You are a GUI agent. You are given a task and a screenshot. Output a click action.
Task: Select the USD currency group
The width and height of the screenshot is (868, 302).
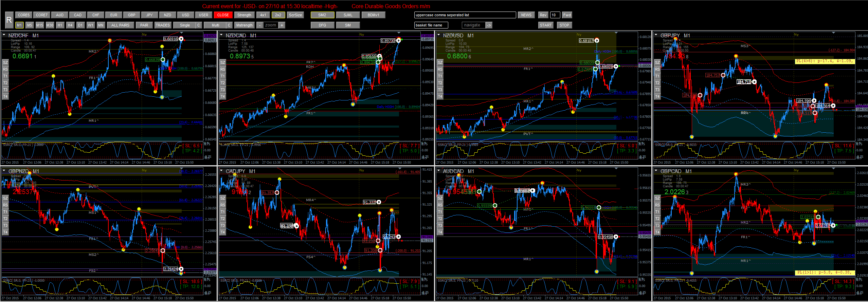coord(186,15)
